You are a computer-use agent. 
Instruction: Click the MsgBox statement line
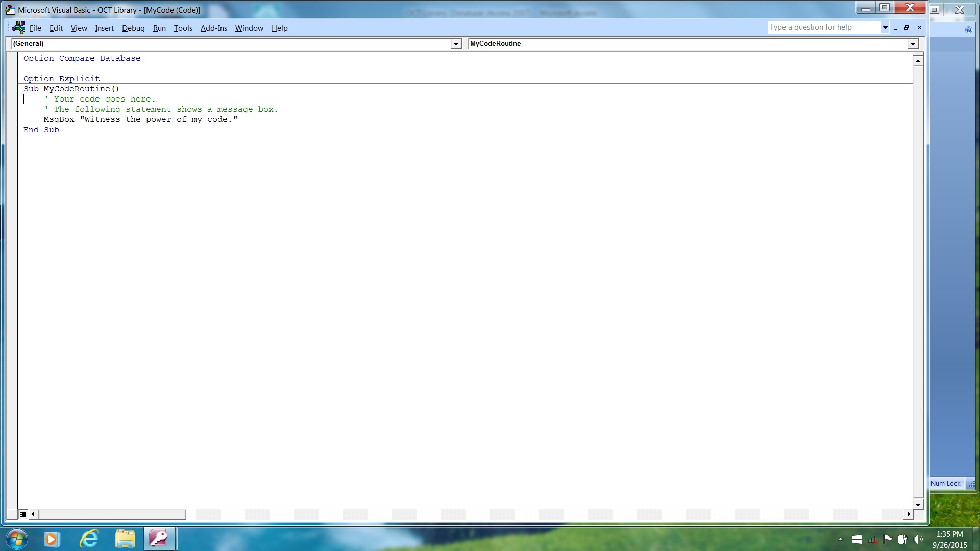(140, 119)
